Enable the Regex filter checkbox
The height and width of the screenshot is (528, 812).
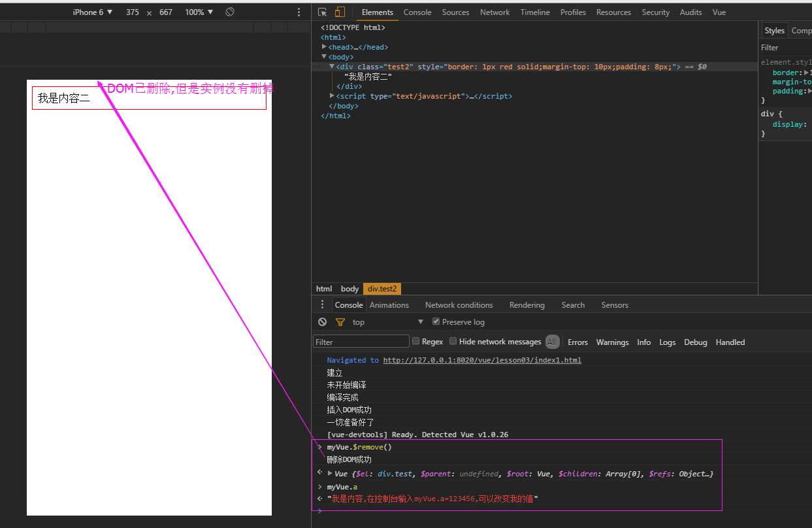(416, 341)
